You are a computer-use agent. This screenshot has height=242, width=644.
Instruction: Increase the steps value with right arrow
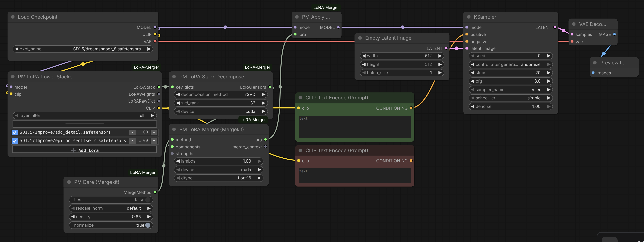click(549, 73)
